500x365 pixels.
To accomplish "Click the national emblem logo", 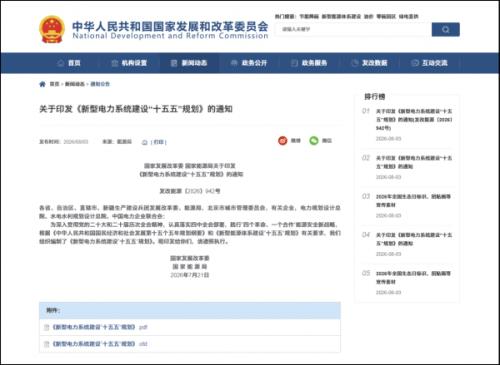I will (52, 30).
